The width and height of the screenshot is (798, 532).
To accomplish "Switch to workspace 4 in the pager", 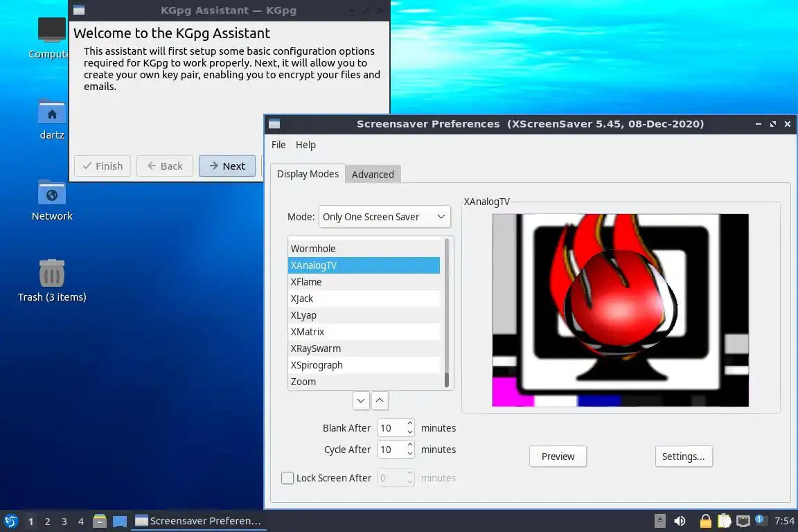I will [x=81, y=522].
